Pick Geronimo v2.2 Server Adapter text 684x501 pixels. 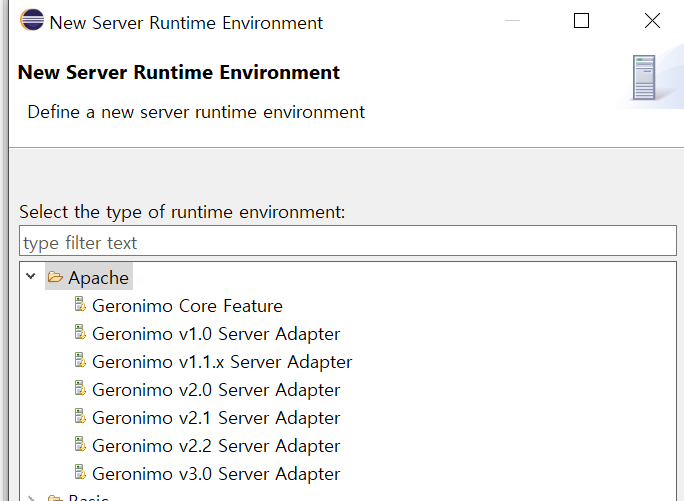pyautogui.click(x=216, y=446)
